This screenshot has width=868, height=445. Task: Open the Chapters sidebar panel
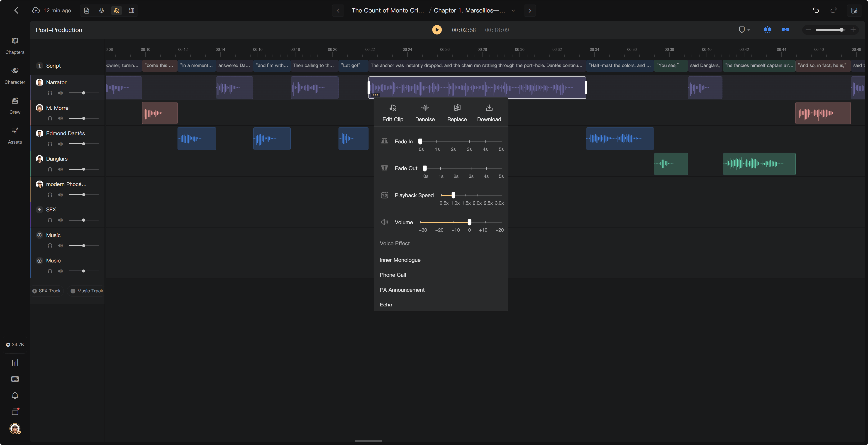click(15, 46)
